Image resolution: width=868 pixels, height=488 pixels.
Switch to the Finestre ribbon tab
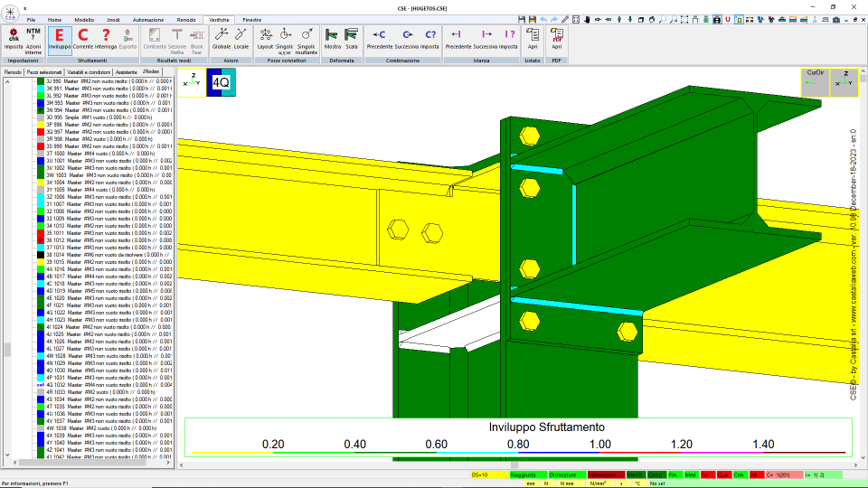[252, 20]
